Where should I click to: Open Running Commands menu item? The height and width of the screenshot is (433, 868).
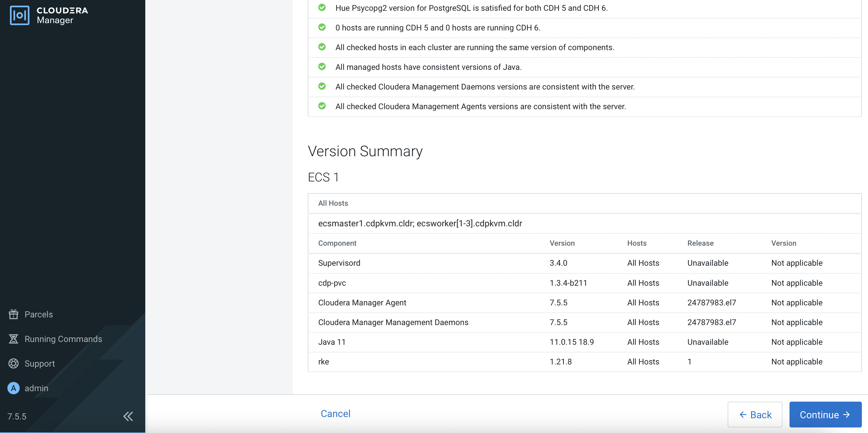click(x=63, y=339)
